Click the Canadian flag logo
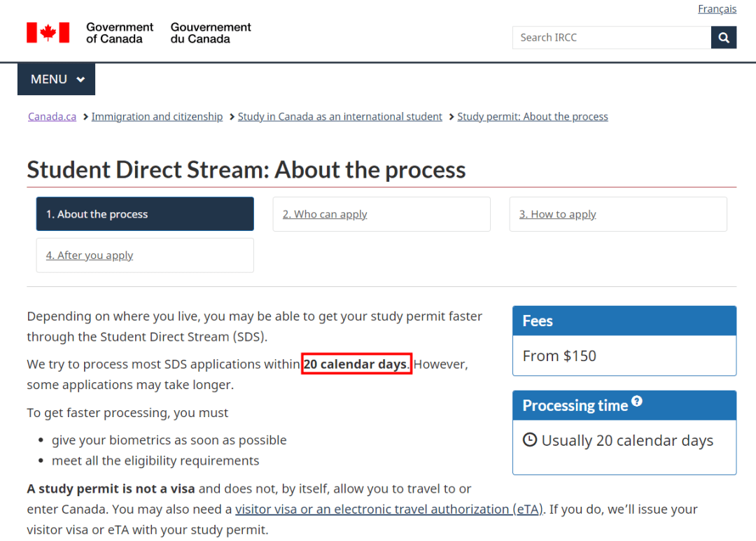This screenshot has width=756, height=541. pos(48,33)
